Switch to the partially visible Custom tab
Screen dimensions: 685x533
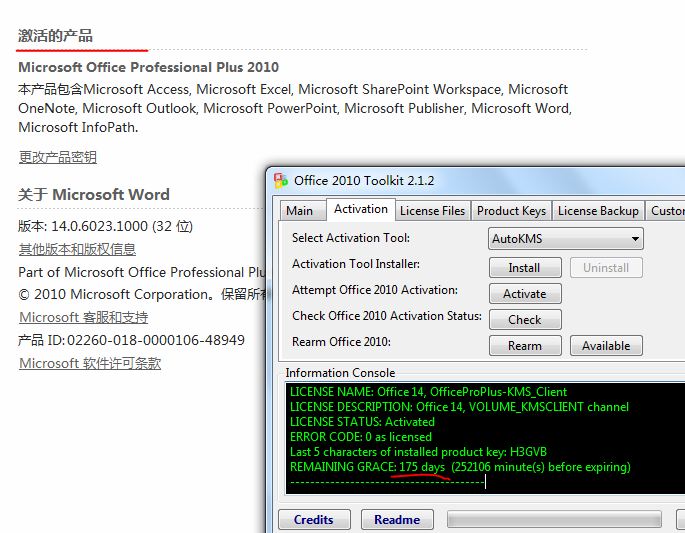point(666,211)
